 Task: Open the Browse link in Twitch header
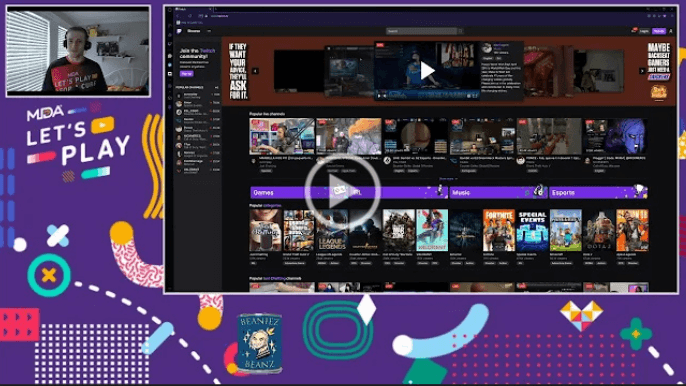click(193, 31)
